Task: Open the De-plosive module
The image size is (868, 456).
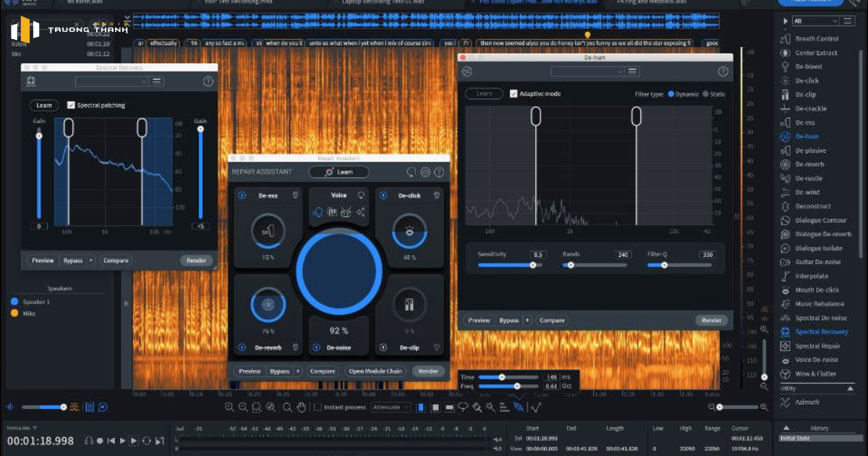Action: [x=810, y=151]
